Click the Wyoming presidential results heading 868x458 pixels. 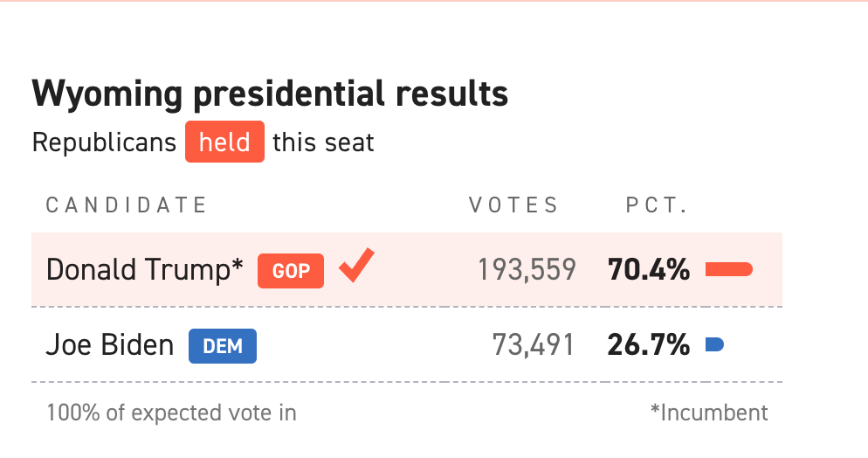coord(270,94)
